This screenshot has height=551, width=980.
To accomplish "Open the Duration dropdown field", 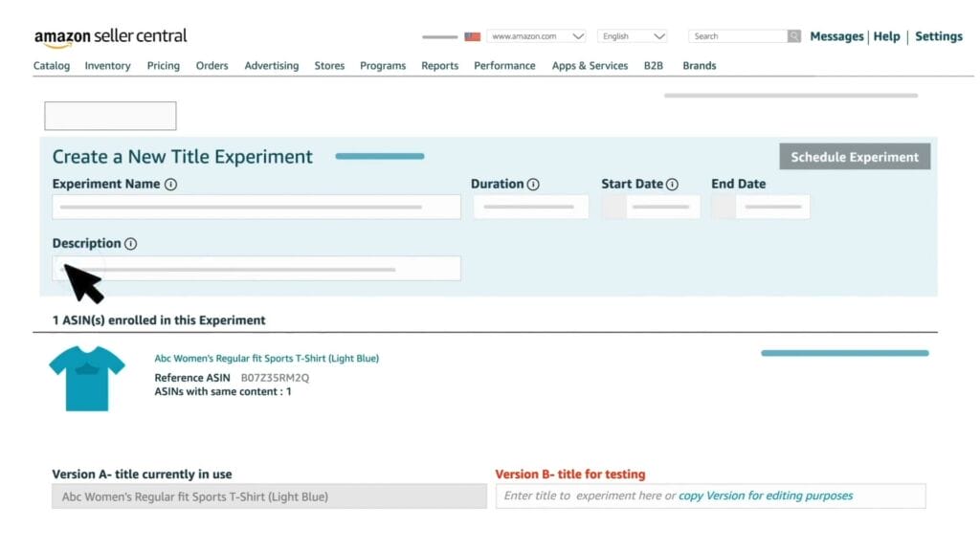I will coord(530,207).
